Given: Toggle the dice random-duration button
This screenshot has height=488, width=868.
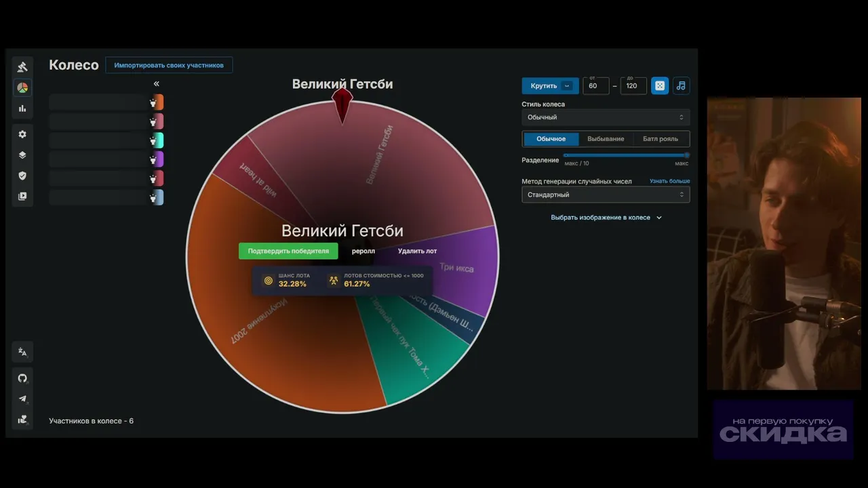Looking at the screenshot, I should (660, 85).
